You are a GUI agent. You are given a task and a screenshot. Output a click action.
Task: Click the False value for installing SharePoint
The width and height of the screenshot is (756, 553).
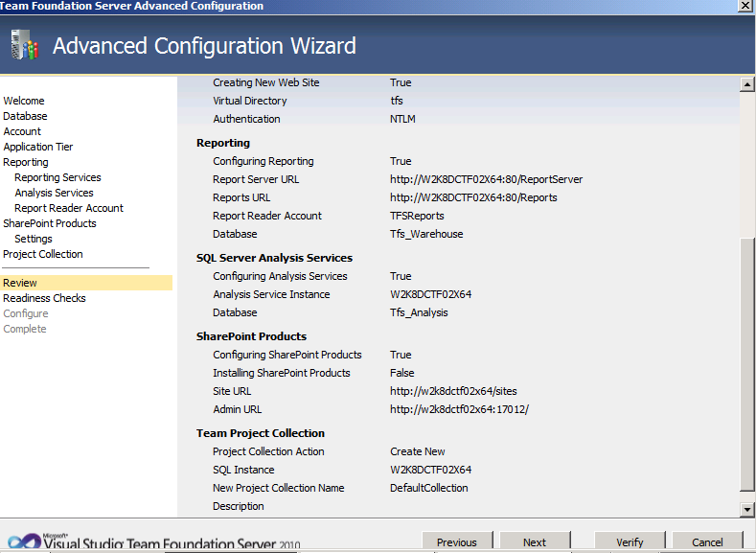pos(402,373)
